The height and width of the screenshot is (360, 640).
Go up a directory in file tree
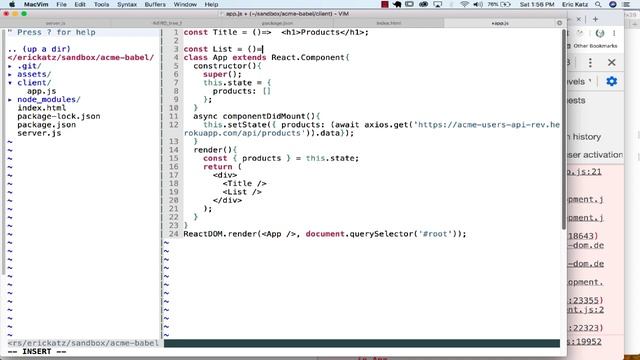pos(39,49)
